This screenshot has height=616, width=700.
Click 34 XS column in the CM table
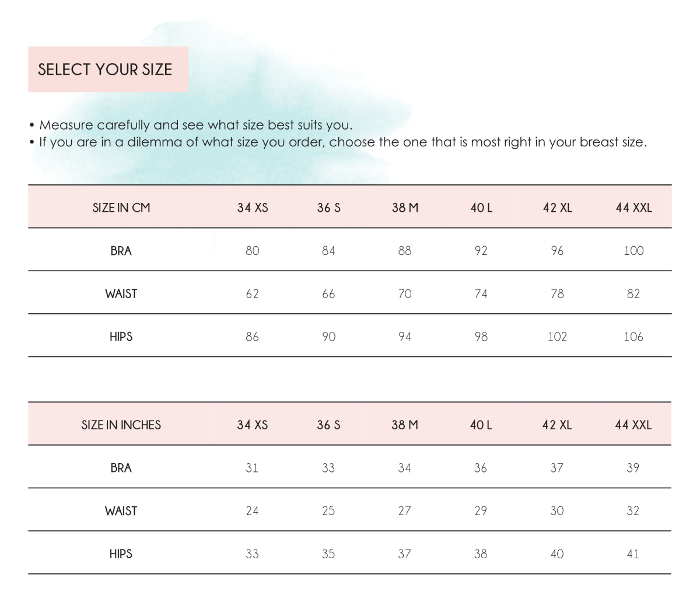(253, 207)
